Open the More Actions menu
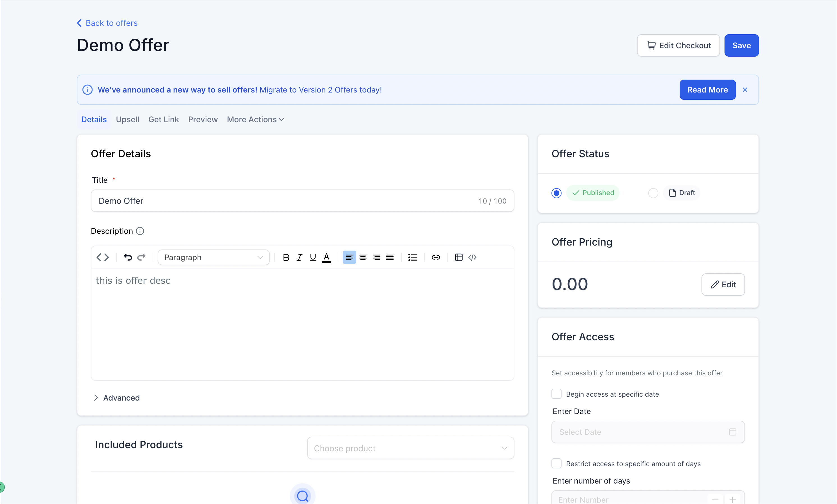Viewport: 837px width, 504px height. pyautogui.click(x=255, y=119)
